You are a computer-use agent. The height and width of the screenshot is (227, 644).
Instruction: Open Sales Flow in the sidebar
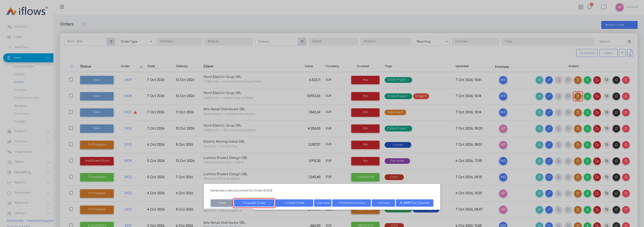tap(21, 47)
